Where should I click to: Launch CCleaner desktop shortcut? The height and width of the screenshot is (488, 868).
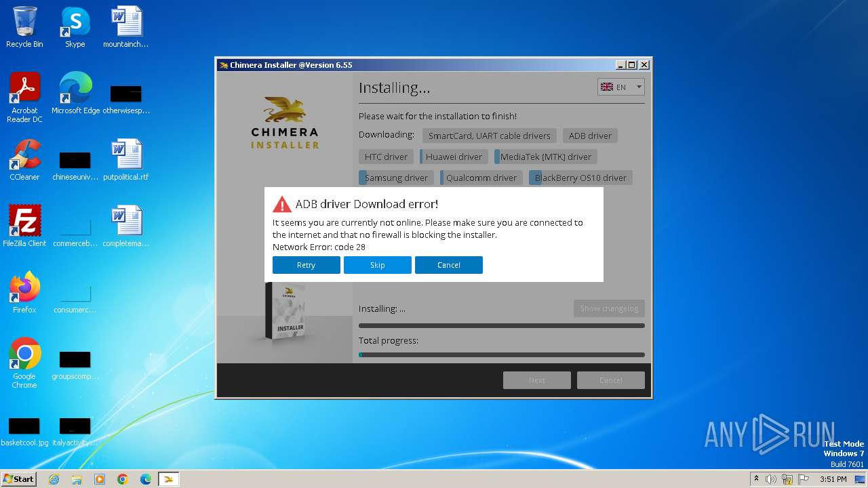[24, 161]
